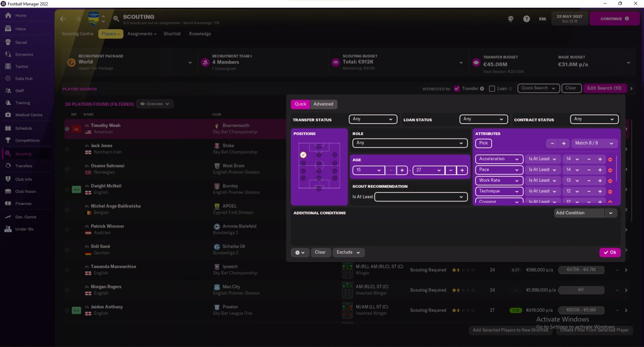Open the Transfers icon in sidebar

[x=8, y=166]
